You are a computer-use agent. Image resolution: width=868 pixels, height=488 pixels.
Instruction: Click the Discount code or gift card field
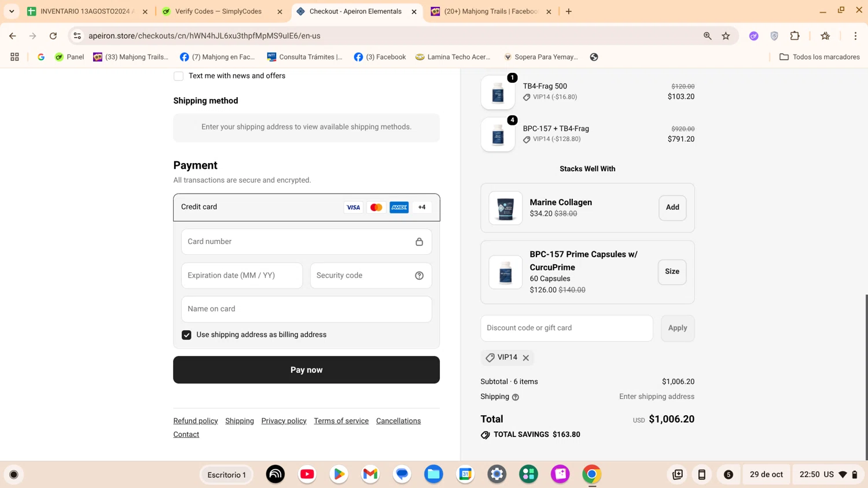(567, 328)
